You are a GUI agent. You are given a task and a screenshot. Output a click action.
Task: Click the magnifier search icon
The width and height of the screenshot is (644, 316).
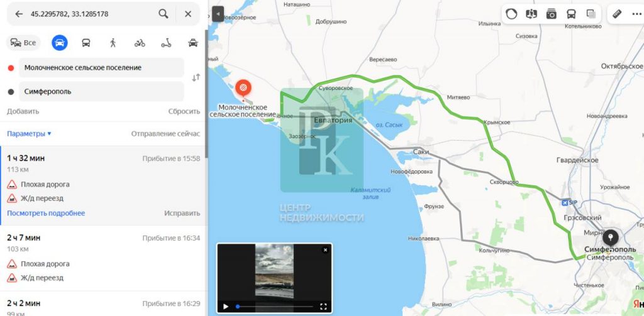[x=164, y=14]
